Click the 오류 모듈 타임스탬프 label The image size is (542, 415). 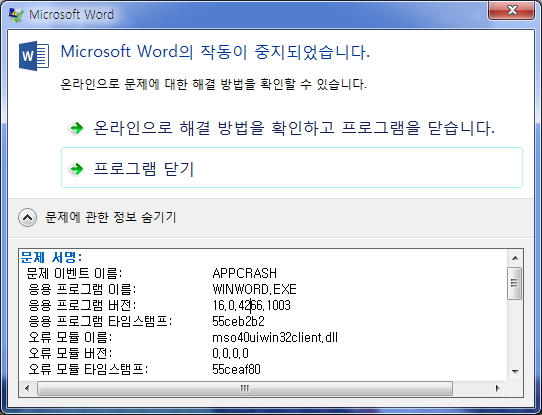[88, 369]
